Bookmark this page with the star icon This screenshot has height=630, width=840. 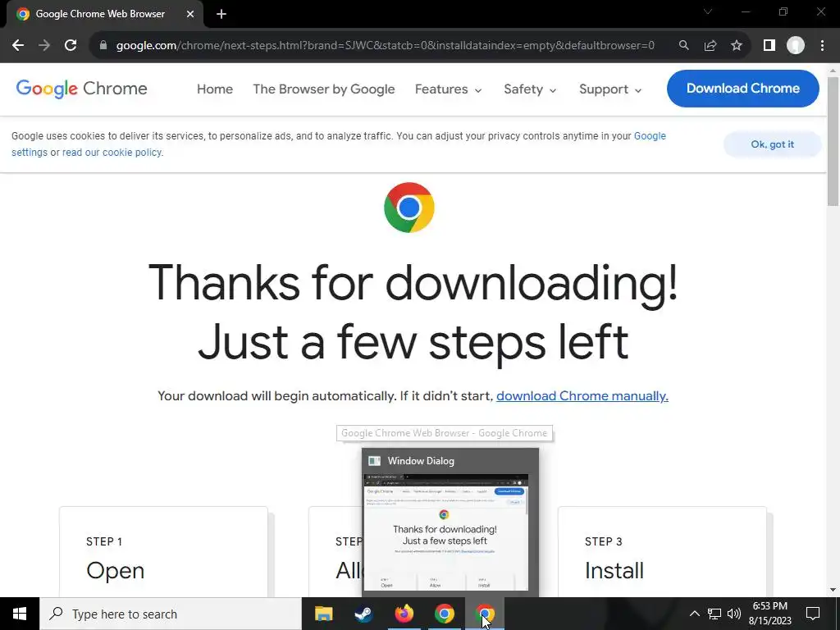737,46
